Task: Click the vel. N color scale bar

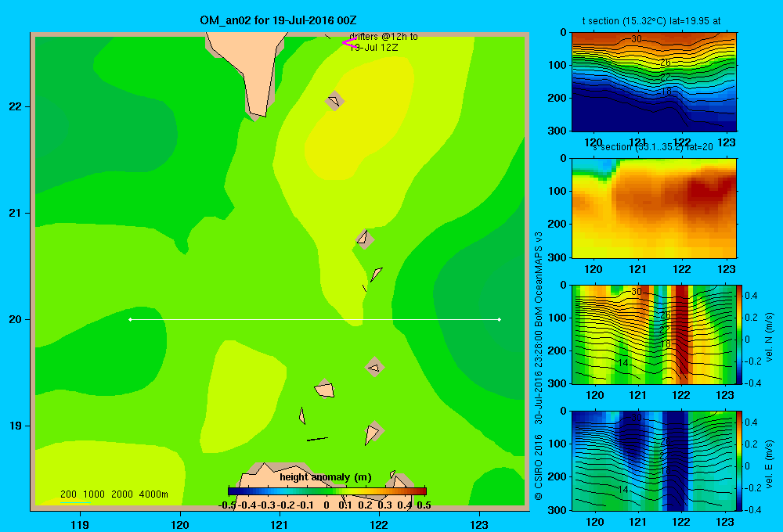Action: point(740,334)
